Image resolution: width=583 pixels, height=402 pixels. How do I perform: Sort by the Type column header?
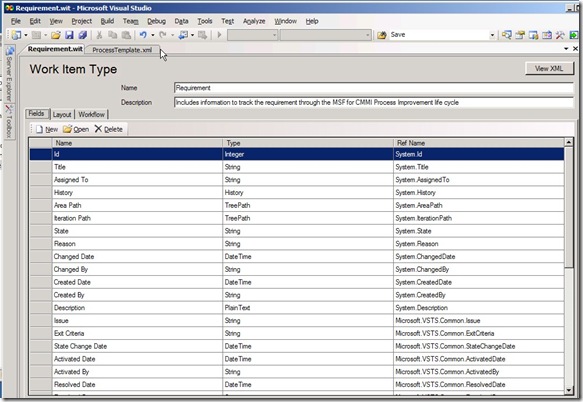click(x=308, y=143)
